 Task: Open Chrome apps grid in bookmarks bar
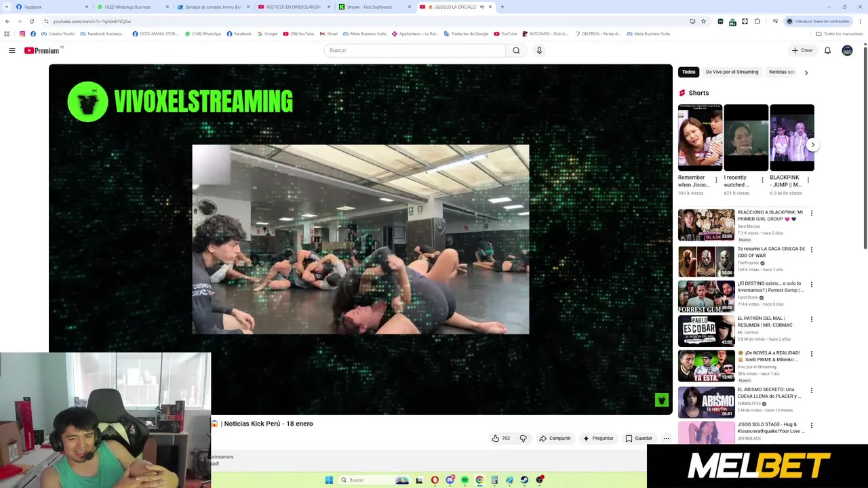click(7, 34)
